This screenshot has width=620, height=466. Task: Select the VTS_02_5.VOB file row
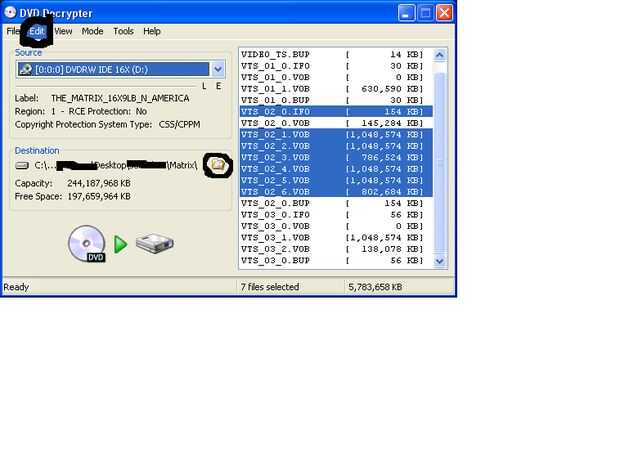point(336,180)
